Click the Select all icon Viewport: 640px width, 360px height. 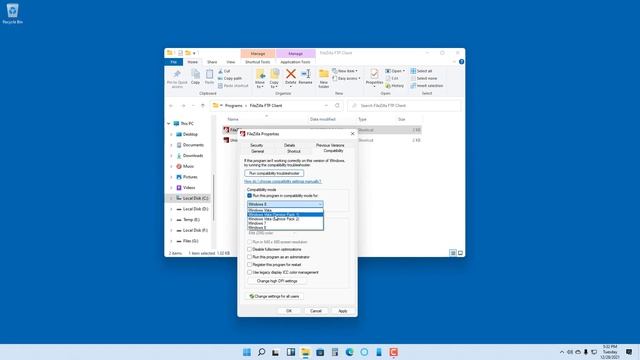(x=413, y=71)
